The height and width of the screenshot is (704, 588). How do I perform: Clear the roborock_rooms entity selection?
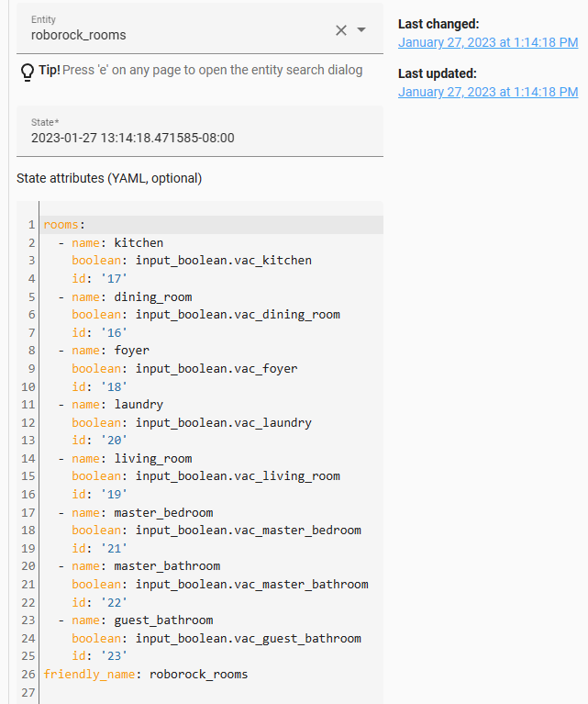click(341, 30)
